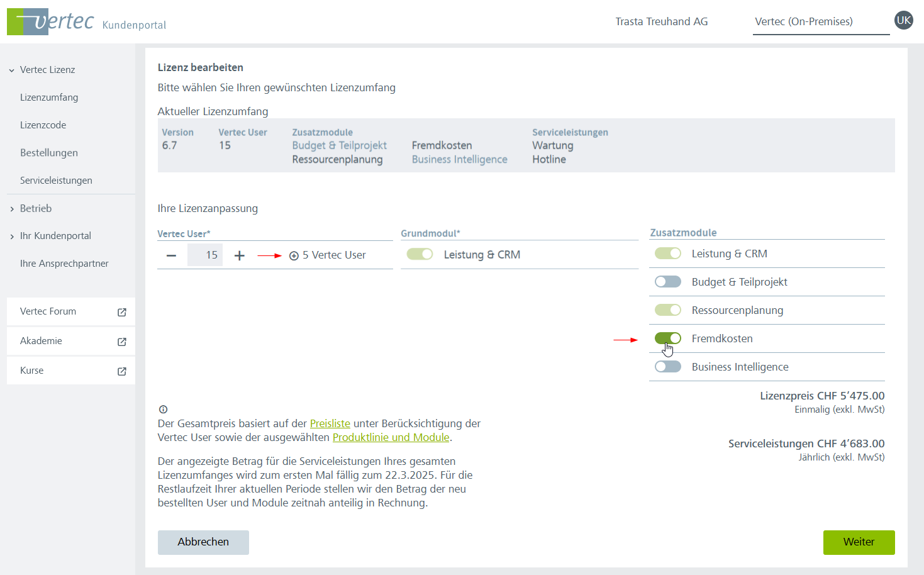This screenshot has height=575, width=924.
Task: Click the Vertec User number field
Action: (205, 255)
